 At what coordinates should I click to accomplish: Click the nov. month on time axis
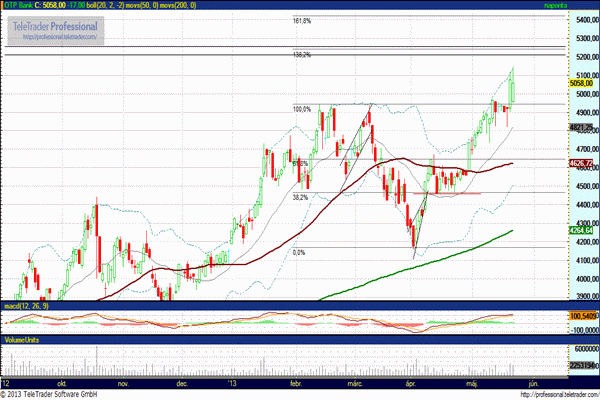[123, 384]
